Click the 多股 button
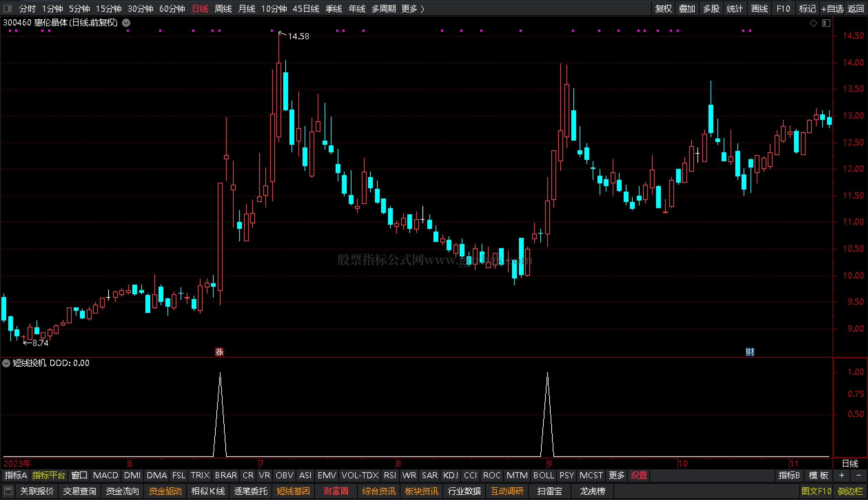The height and width of the screenshot is (500, 868). pos(711,9)
